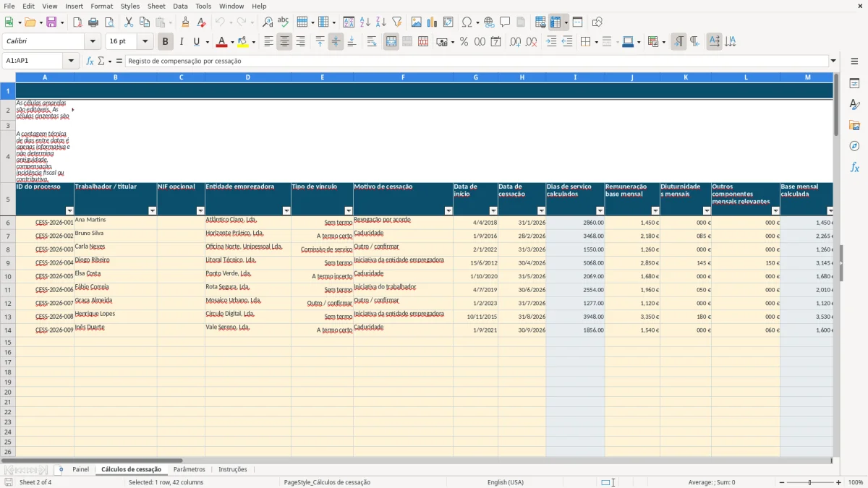The image size is (868, 488).
Task: Cut selection with the scissors icon
Action: point(129,22)
